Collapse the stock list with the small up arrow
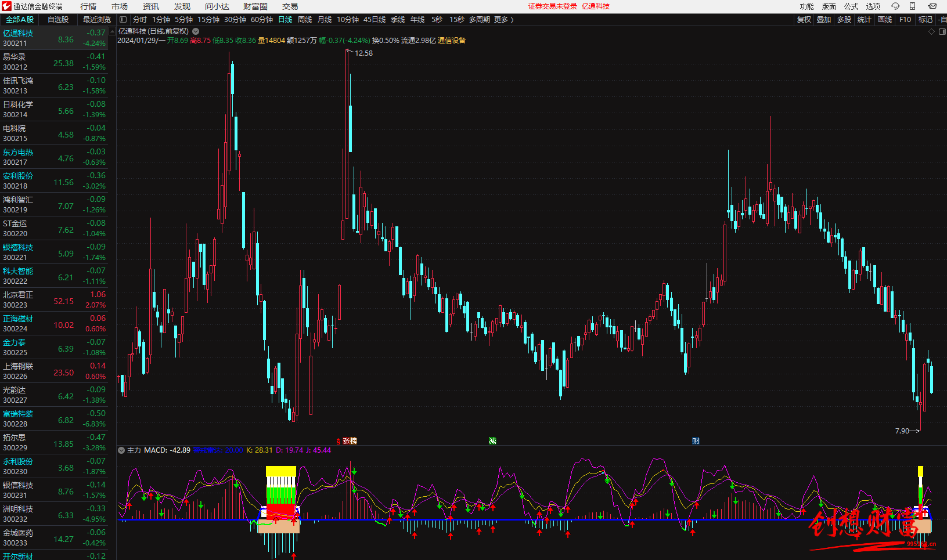 click(112, 32)
